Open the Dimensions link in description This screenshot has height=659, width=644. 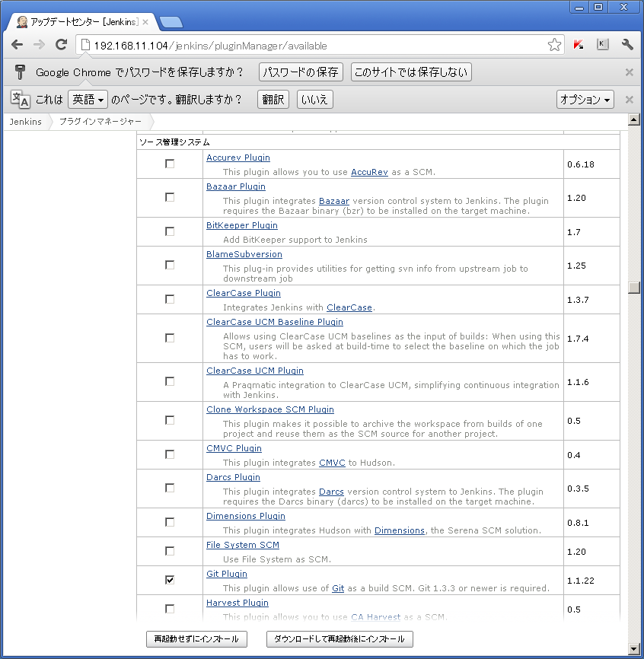pyautogui.click(x=400, y=530)
